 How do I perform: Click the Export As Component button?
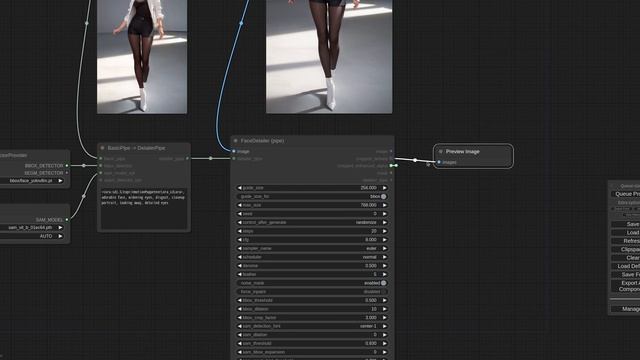[626, 286]
